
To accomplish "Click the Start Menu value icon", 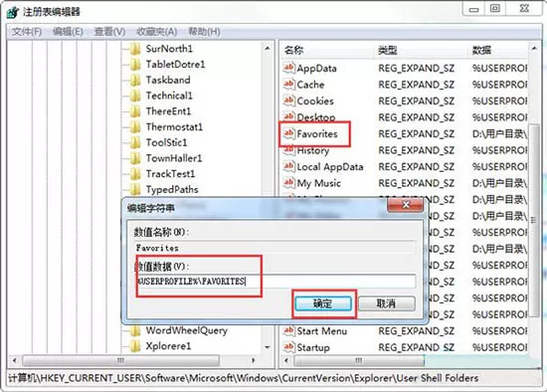I will tap(288, 330).
